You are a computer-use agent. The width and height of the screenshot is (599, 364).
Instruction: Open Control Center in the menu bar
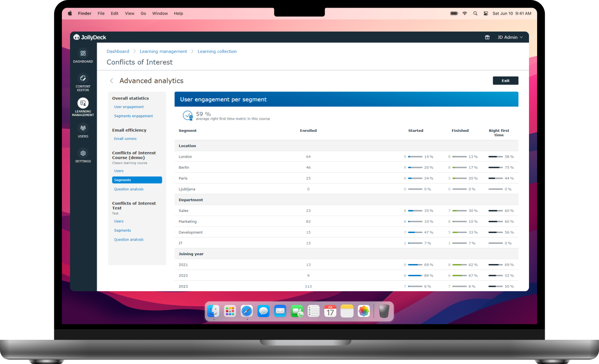click(x=486, y=13)
